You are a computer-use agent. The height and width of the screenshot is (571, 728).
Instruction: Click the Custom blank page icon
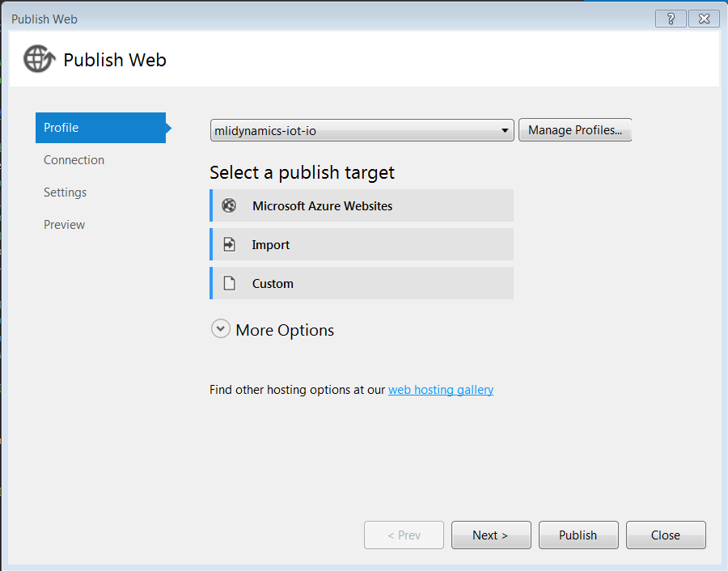click(230, 283)
